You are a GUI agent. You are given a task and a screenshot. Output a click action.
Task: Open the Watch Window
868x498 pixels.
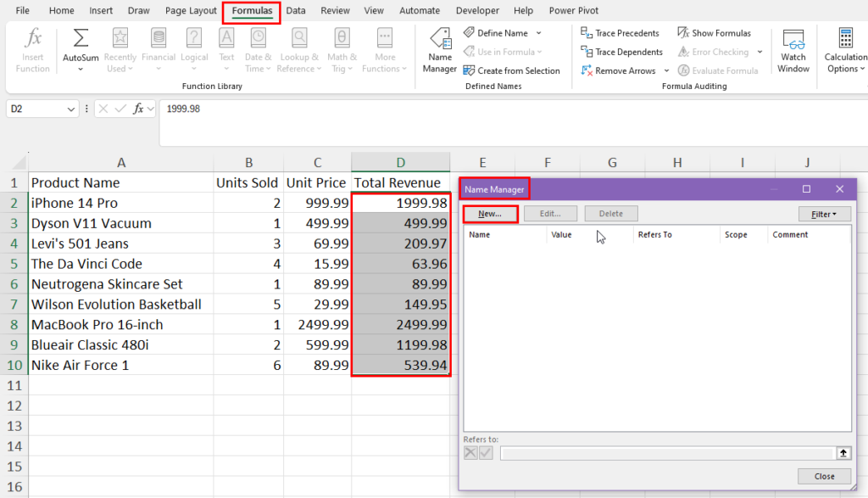click(793, 51)
